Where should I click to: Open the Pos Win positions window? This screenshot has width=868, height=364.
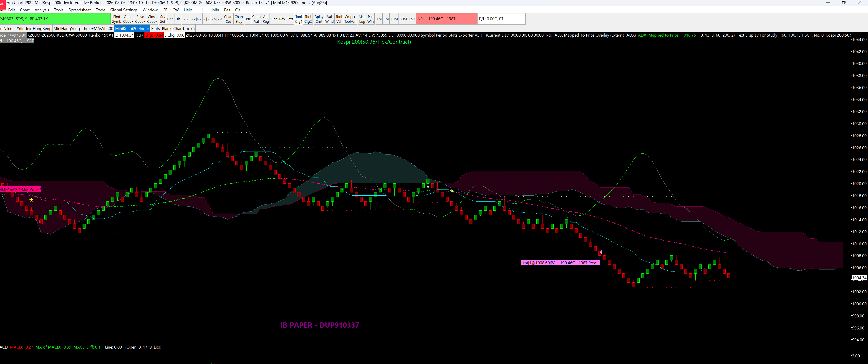coord(370,19)
